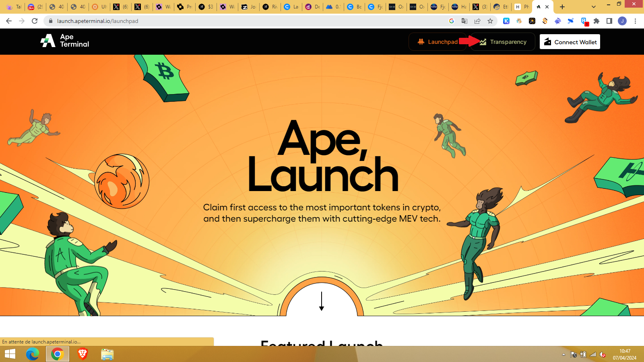
Task: Click the Ape Terminal logo
Action: click(65, 41)
